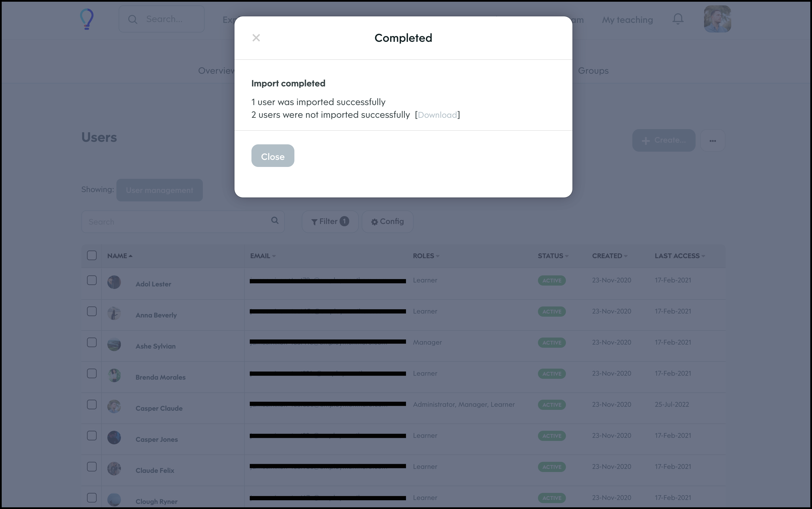Sort by the EMAIL column

click(263, 256)
